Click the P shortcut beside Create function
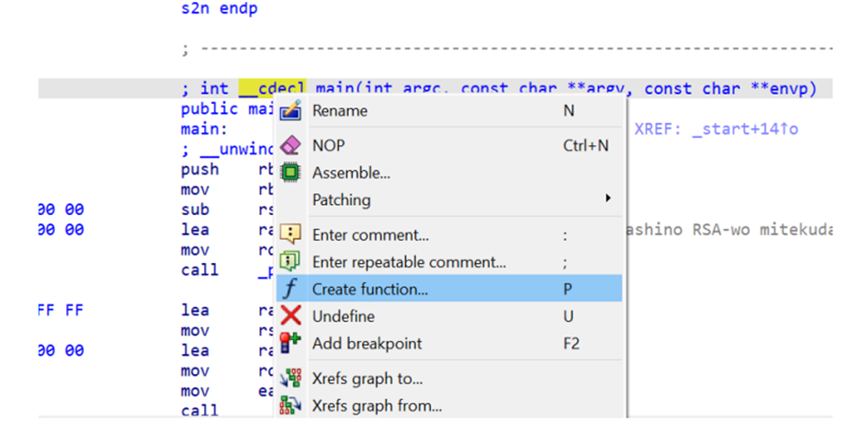 [568, 290]
